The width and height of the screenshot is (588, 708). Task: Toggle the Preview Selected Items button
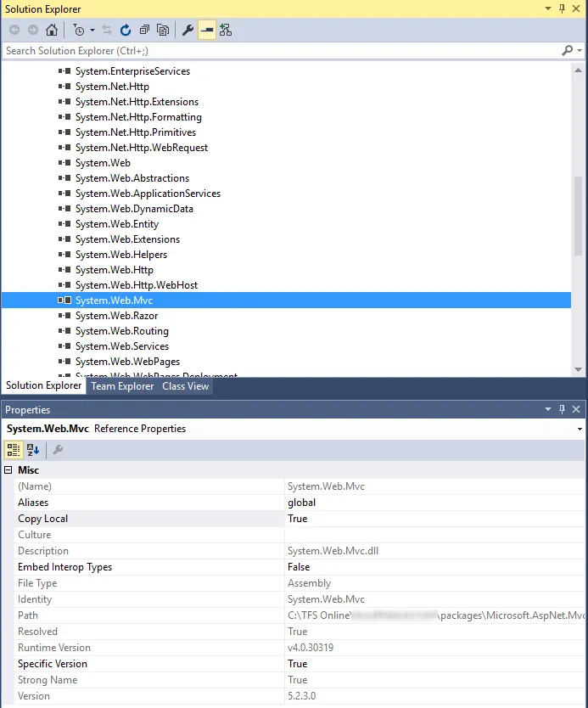207,31
